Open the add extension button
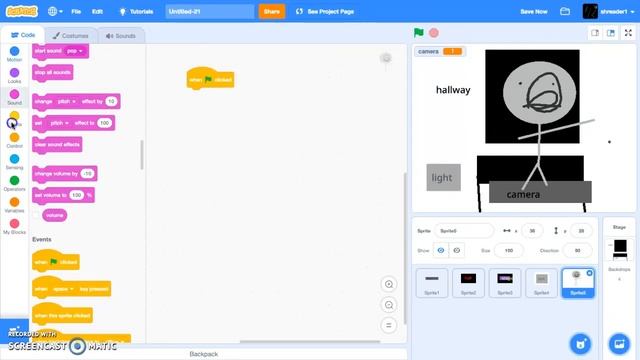640x360 pixels. [x=14, y=331]
